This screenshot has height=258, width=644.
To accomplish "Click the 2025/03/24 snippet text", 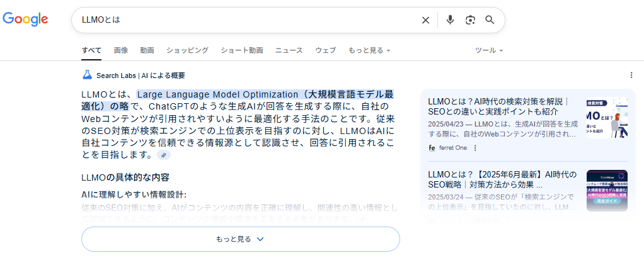I will [502, 201].
